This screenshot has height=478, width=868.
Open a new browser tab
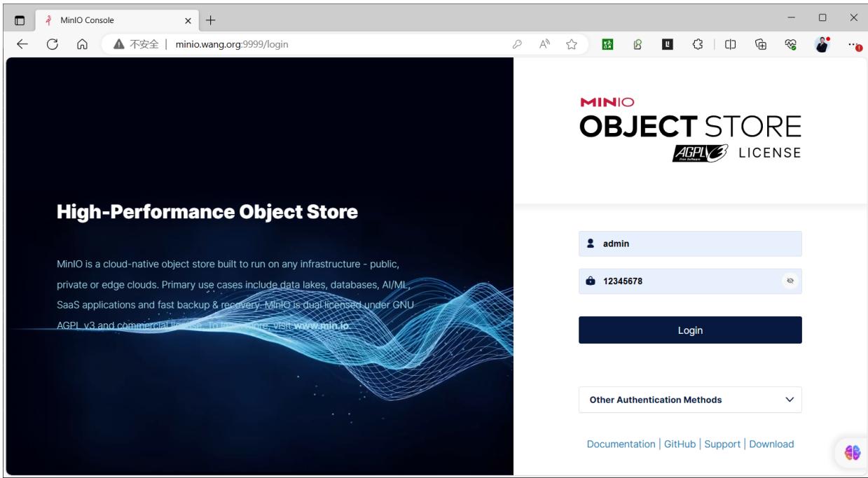tap(212, 19)
